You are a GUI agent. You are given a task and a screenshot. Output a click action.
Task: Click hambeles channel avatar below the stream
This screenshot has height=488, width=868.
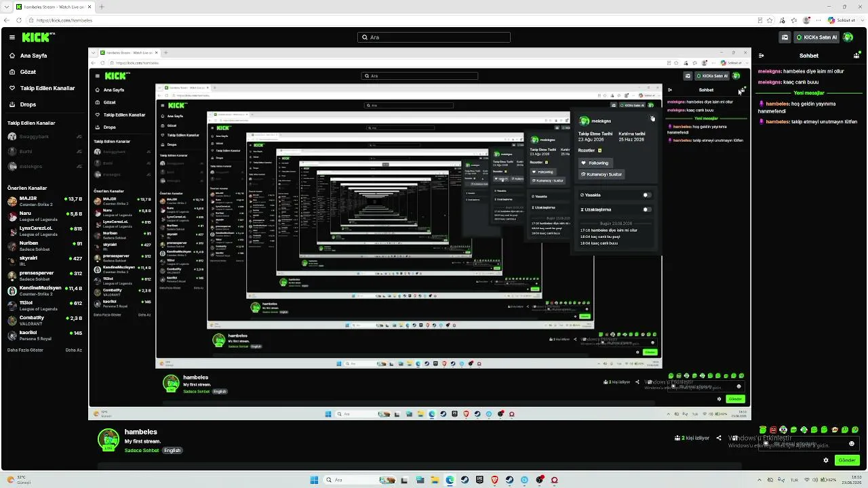(108, 439)
